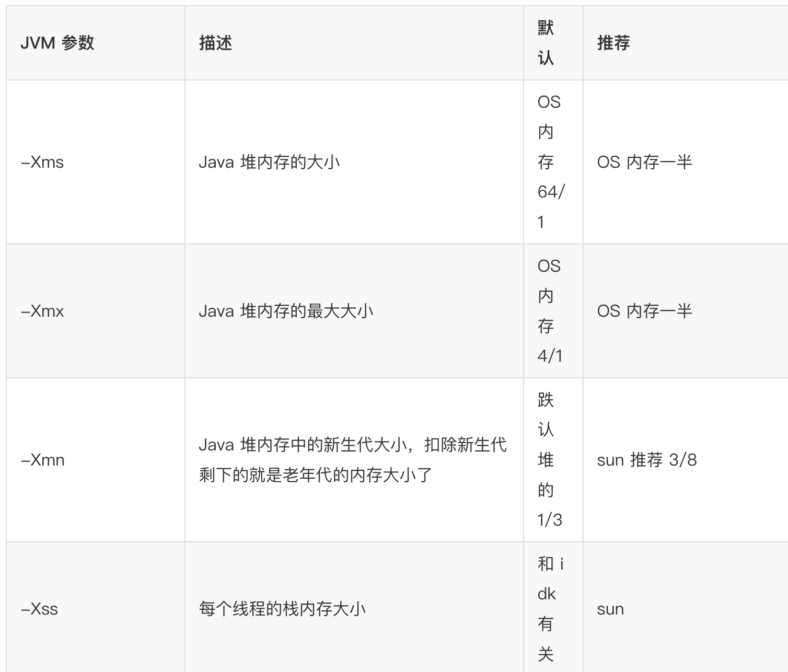Click the "OS 内存 64/1" default cell
788x672 pixels.
tap(550, 162)
